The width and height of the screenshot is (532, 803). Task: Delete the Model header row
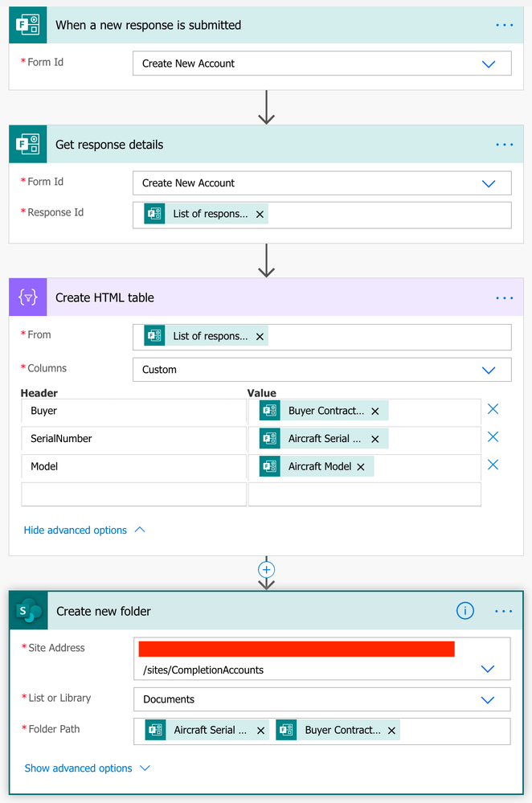(x=493, y=465)
